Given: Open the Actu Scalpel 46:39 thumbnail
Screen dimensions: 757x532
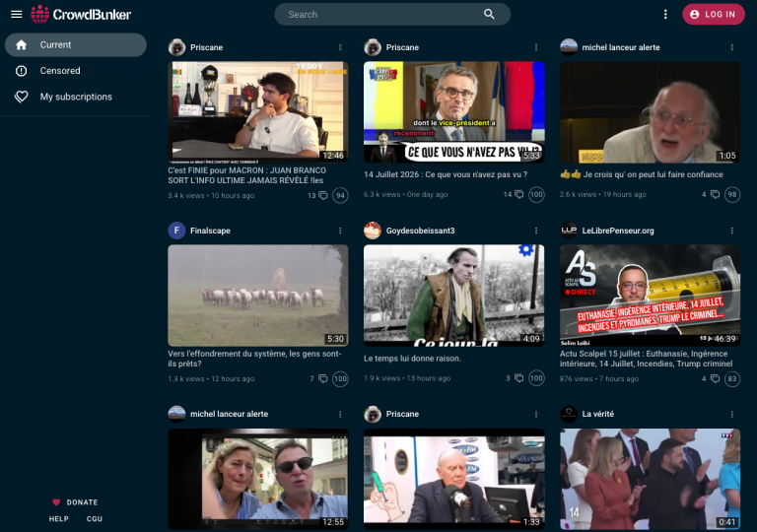Looking at the screenshot, I should tap(650, 295).
